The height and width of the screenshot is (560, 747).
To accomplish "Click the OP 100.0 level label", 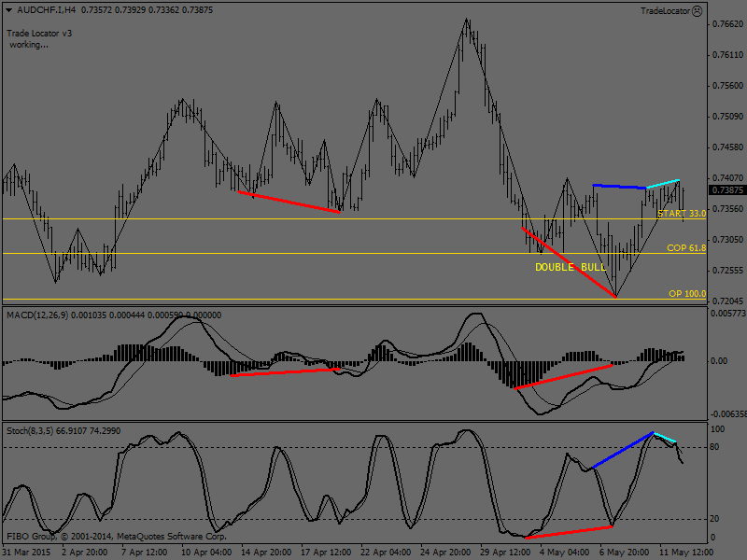I will tap(686, 294).
